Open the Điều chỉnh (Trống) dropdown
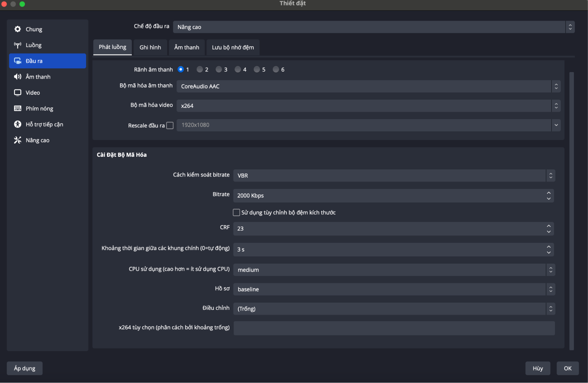The height and width of the screenshot is (383, 588). click(394, 309)
